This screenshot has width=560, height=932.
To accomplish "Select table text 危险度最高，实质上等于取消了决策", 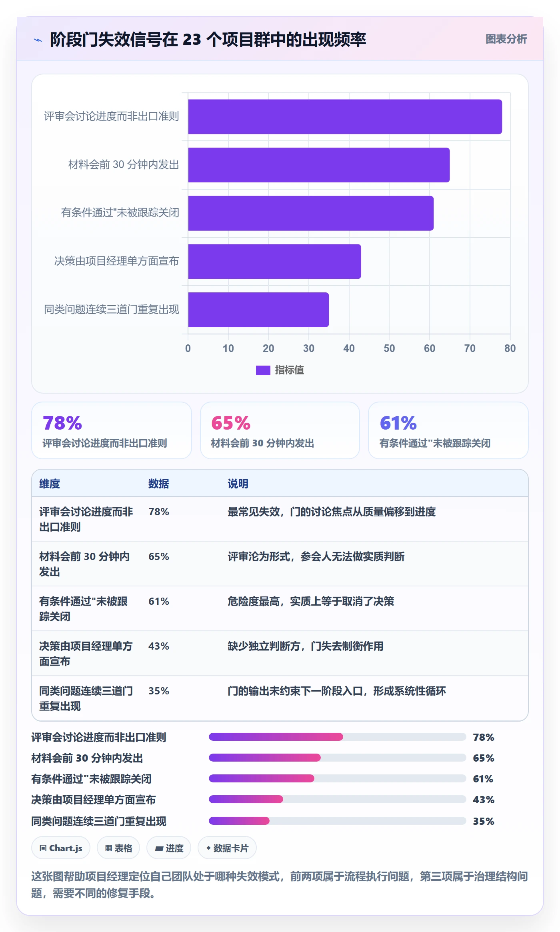I will (x=311, y=601).
